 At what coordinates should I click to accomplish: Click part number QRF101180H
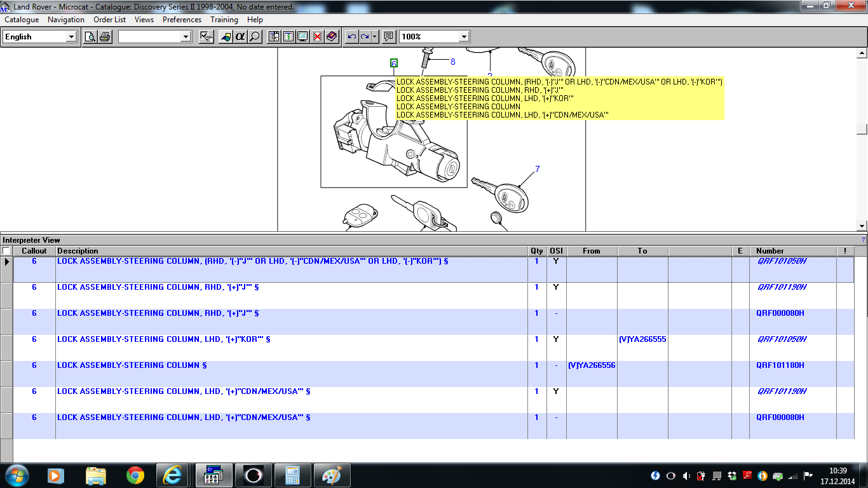coord(780,365)
